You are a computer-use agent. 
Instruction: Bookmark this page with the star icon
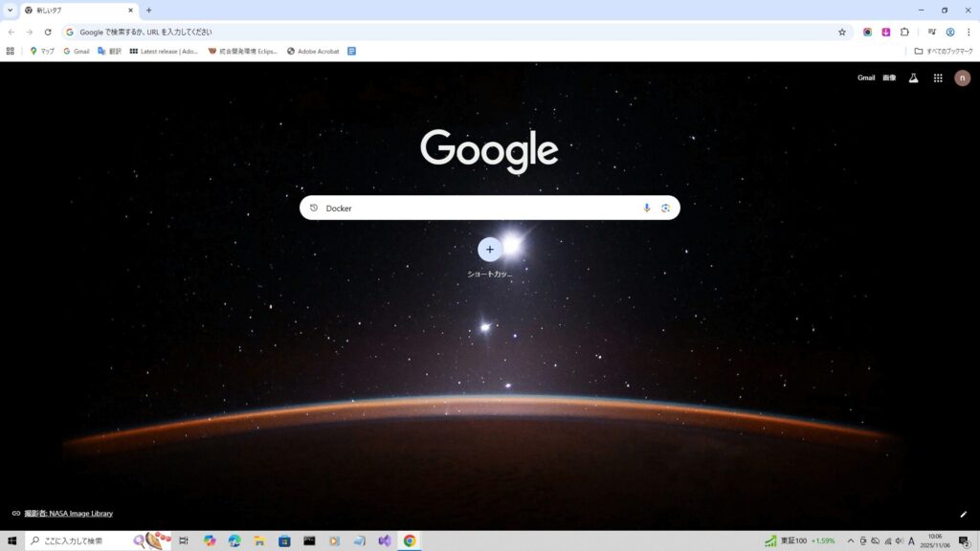coord(842,32)
